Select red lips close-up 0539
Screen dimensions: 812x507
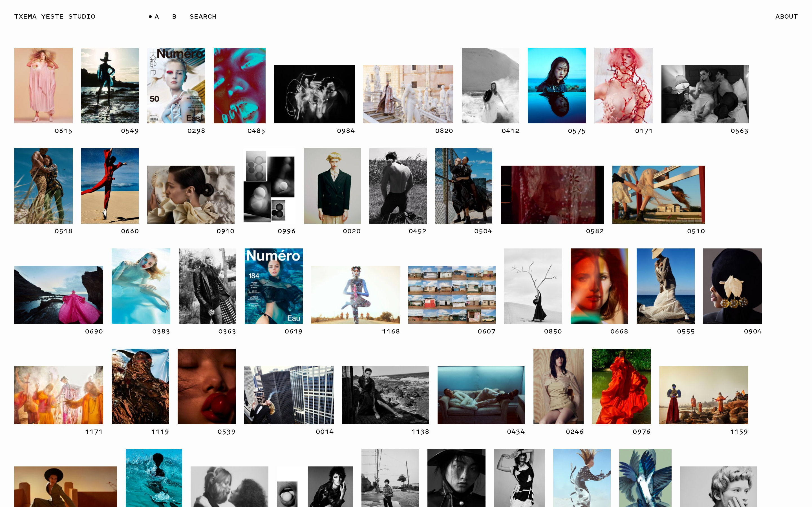206,386
